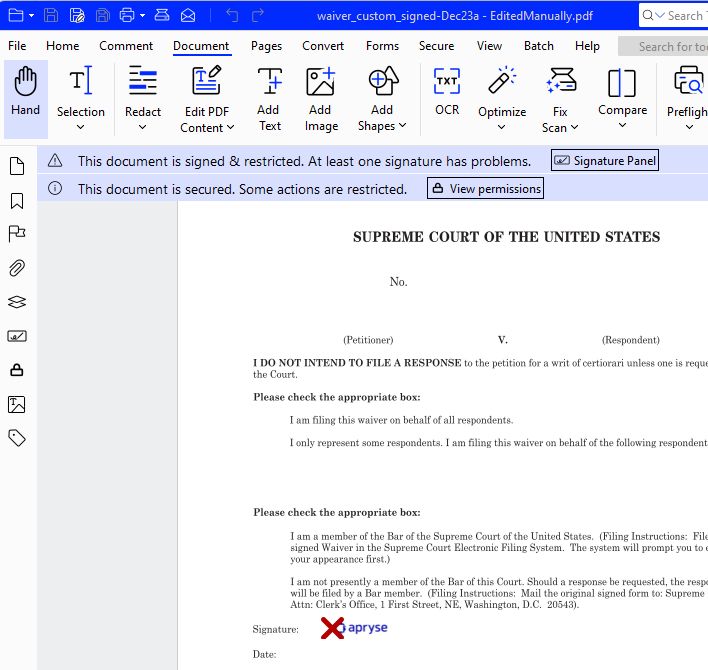
Task: Switch to the Forms tab
Action: [x=382, y=46]
